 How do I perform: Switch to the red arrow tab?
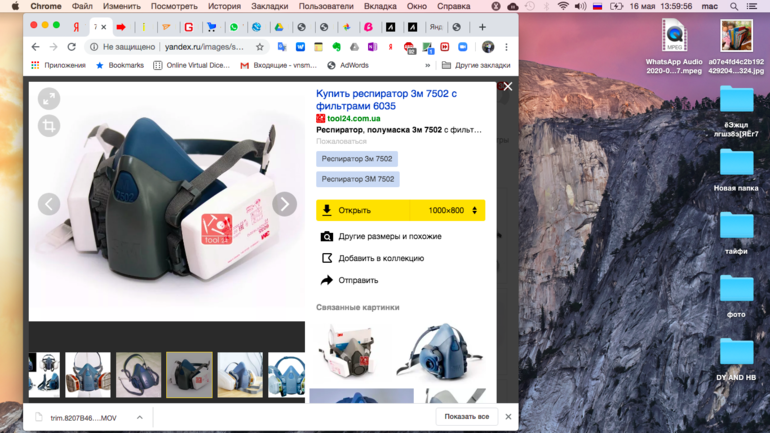click(121, 27)
